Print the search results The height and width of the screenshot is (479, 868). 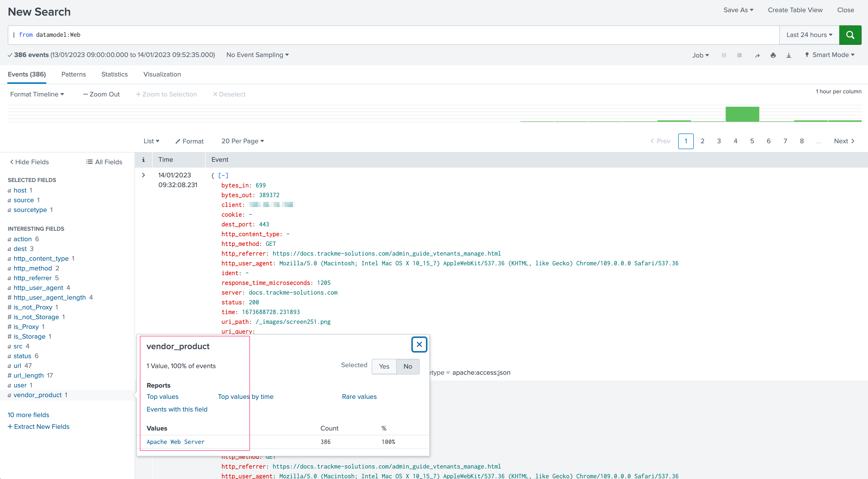tap(773, 55)
